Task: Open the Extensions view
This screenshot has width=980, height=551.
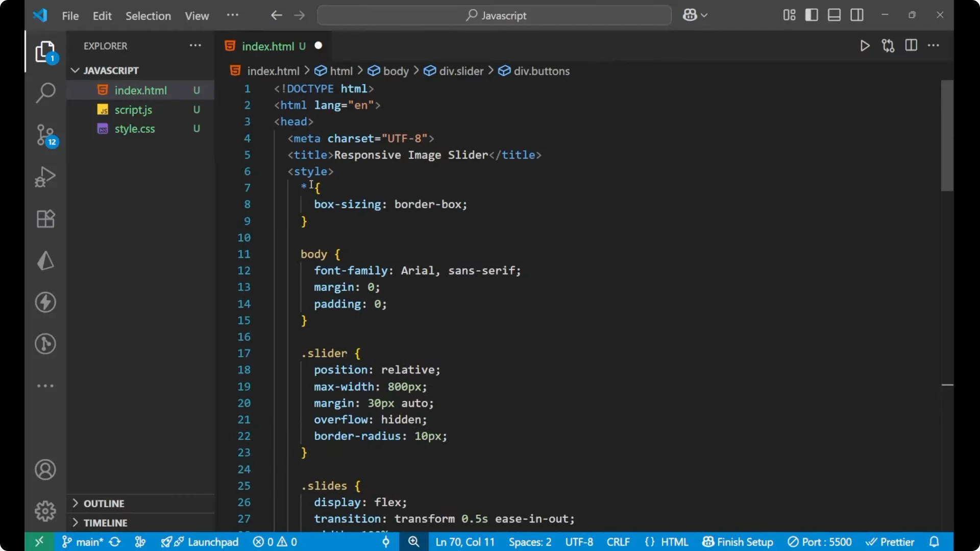Action: click(45, 219)
